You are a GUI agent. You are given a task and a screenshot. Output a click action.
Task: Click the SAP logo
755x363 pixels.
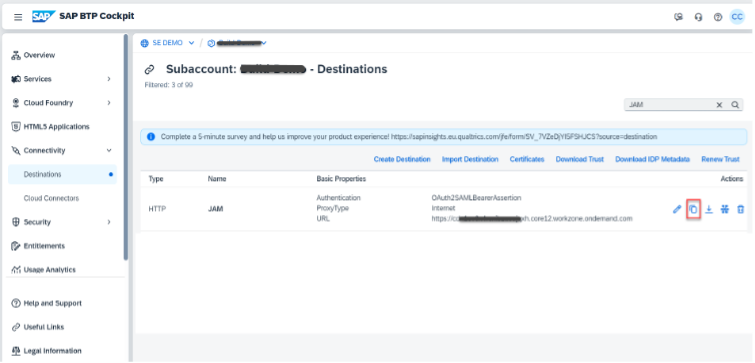pyautogui.click(x=44, y=16)
